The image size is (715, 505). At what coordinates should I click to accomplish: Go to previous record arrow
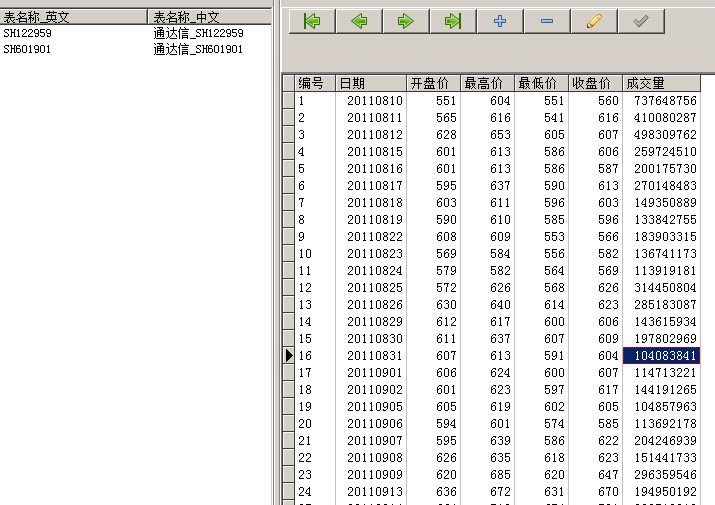(359, 21)
